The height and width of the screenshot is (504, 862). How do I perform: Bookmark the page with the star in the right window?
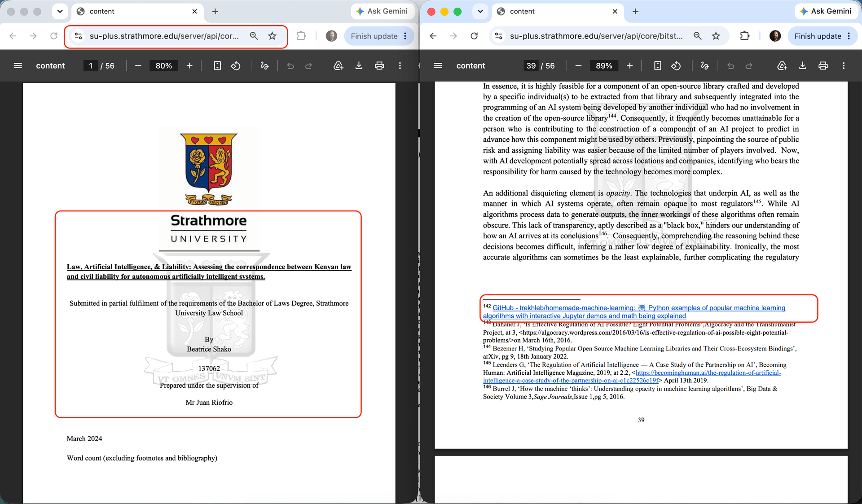tap(716, 36)
